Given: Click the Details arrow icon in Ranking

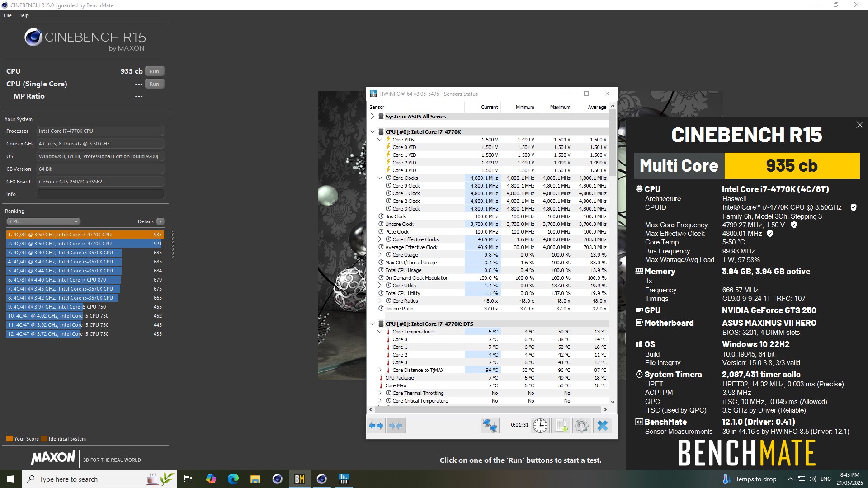Looking at the screenshot, I should pos(160,221).
